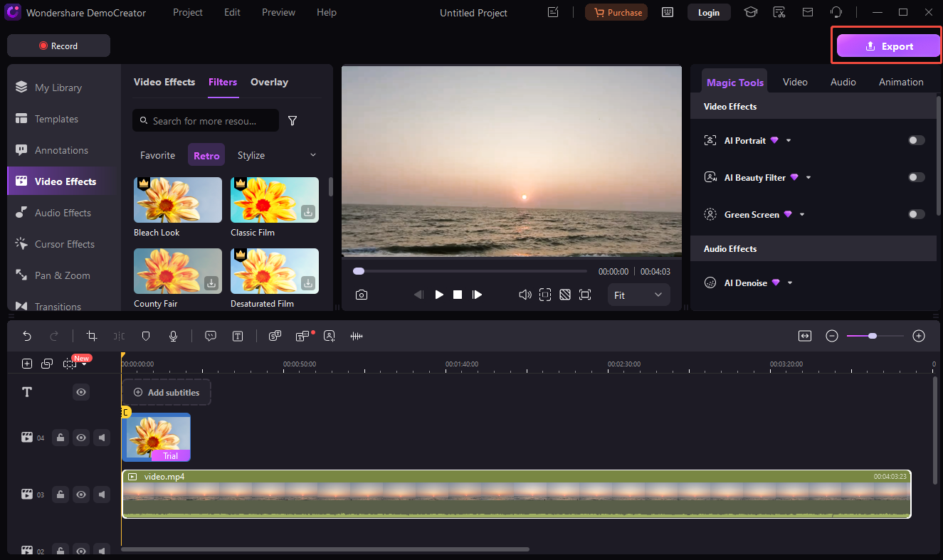Click Add subtitles button
Image resolution: width=943 pixels, height=560 pixels.
coord(167,392)
